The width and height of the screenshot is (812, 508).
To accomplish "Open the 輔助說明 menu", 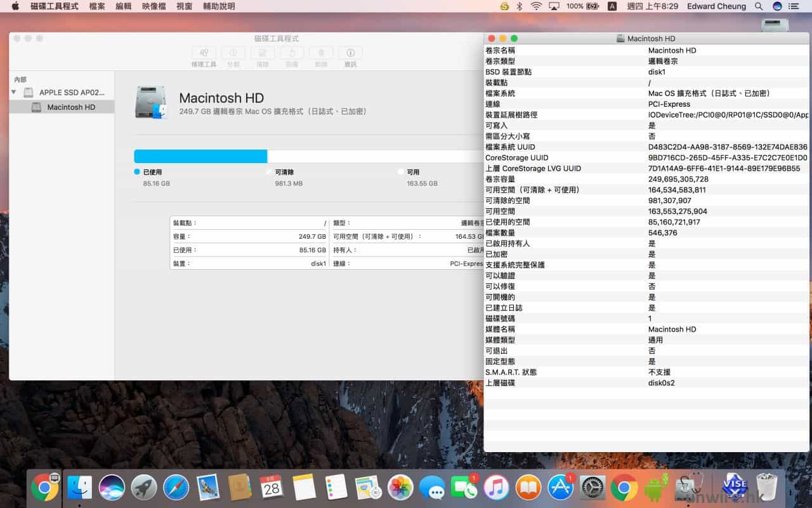I will tap(218, 6).
